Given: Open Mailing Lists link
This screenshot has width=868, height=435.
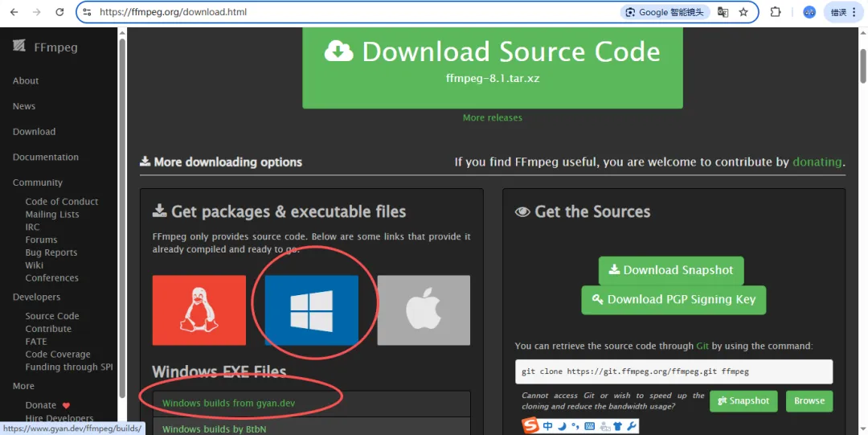Looking at the screenshot, I should [52, 215].
